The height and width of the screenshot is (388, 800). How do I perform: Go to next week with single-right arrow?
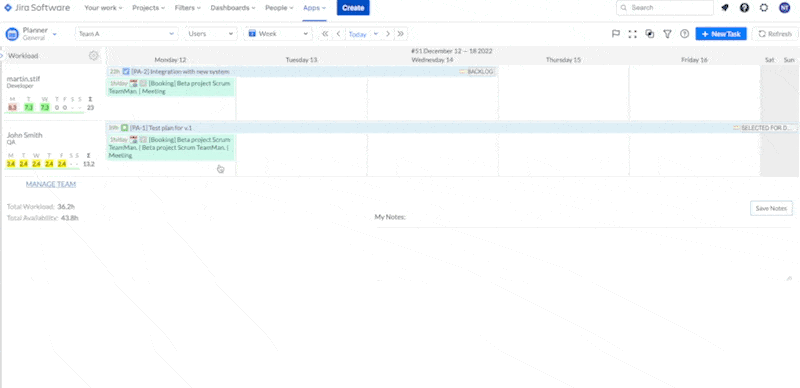pos(388,34)
